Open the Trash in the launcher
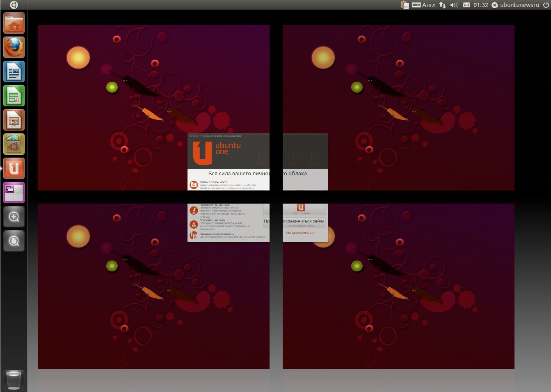The width and height of the screenshot is (551, 392). point(14,380)
